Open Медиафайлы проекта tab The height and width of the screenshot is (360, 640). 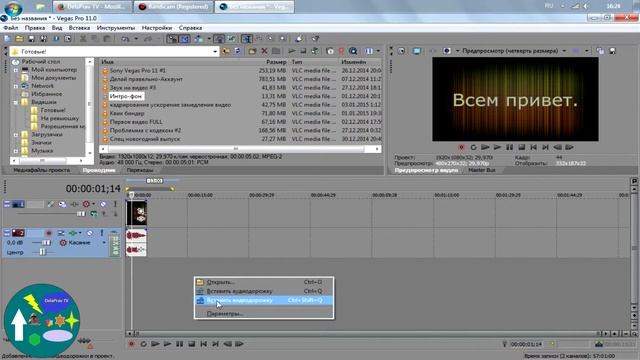(x=42, y=170)
